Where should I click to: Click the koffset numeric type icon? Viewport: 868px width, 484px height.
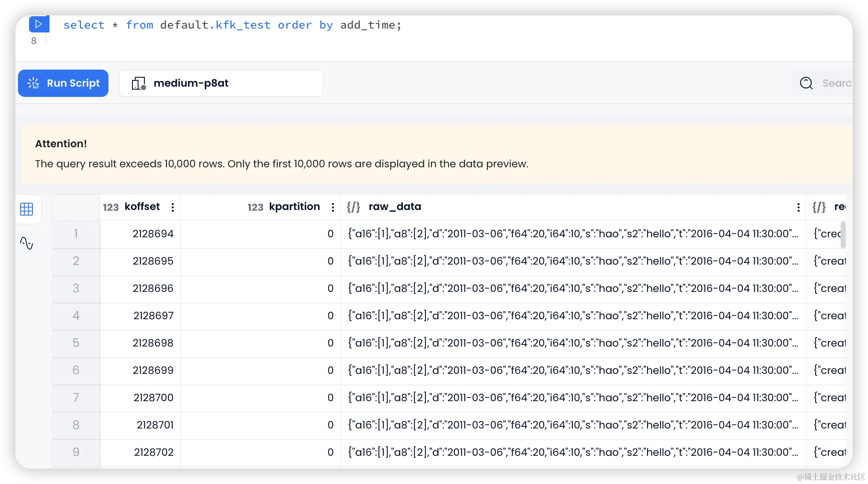111,207
